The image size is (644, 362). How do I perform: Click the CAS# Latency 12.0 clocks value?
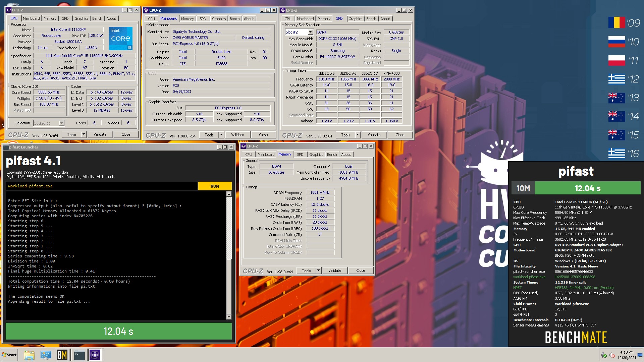pyautogui.click(x=320, y=204)
